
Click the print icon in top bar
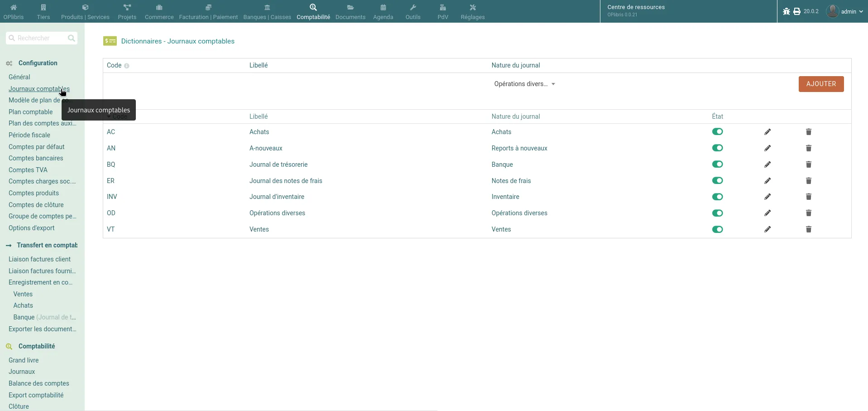click(x=797, y=11)
